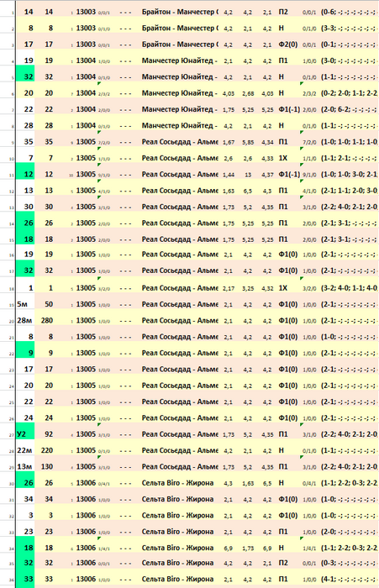Select the cell with value 50
The height and width of the screenshot is (588, 379).
pos(49,304)
